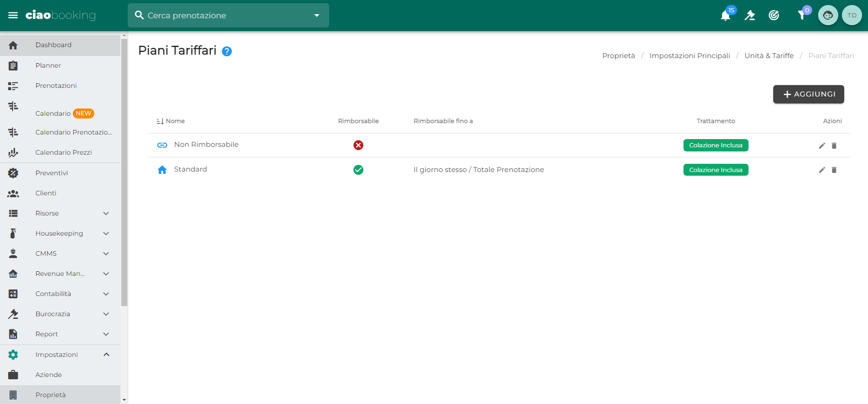
Task: Open the filter funnel icon
Action: (x=802, y=16)
